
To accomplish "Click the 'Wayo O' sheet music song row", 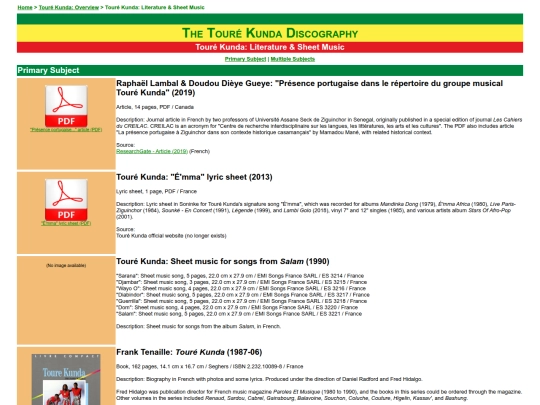I will 241,288.
